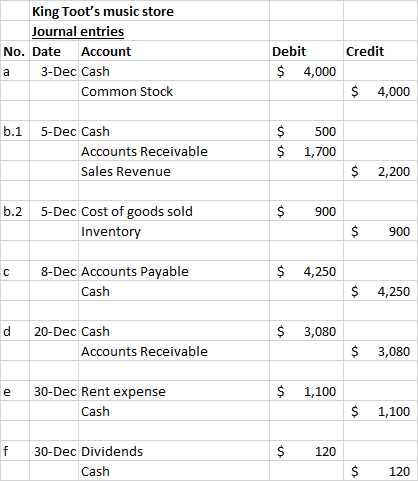418x481 pixels.
Task: Click the 'Cost of goods sold' cell
Action: tap(174, 211)
